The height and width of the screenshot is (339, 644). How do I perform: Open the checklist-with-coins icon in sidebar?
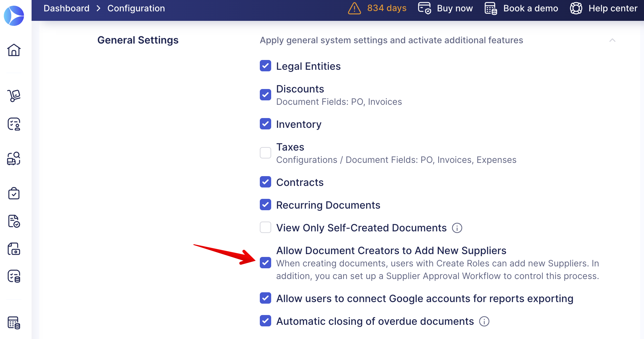point(14,276)
